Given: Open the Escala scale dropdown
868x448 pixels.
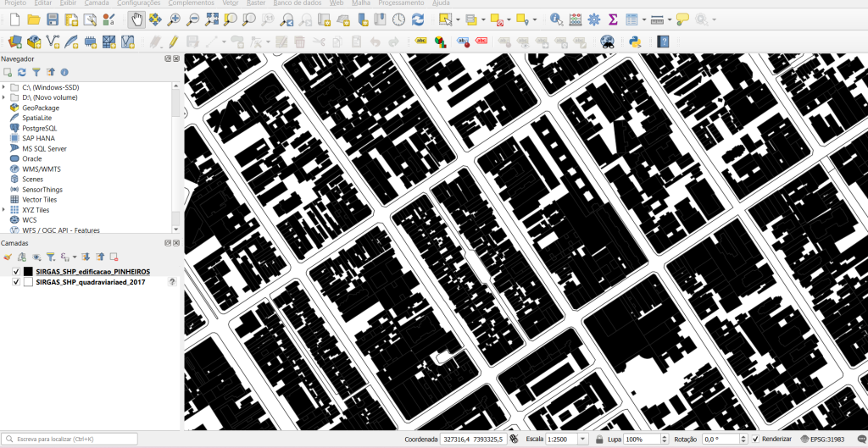Looking at the screenshot, I should click(582, 440).
